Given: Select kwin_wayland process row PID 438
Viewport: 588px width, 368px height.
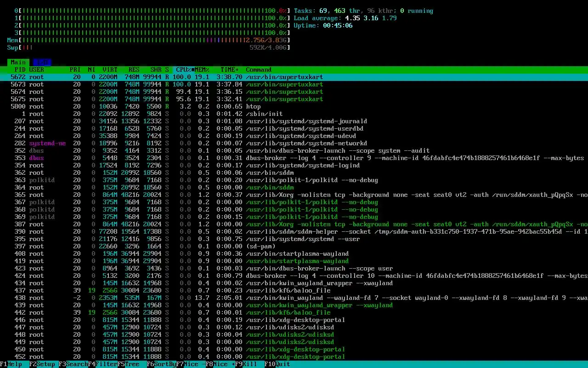Looking at the screenshot, I should pyautogui.click(x=294, y=298).
